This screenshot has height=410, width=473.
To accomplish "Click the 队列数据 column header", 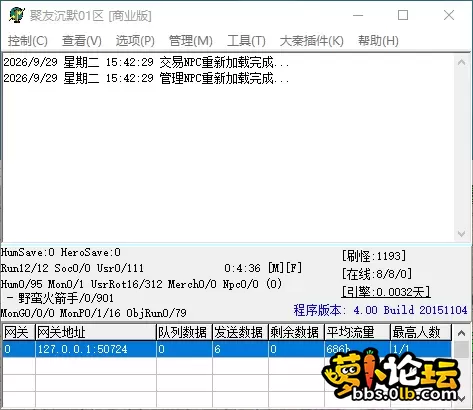I will [x=184, y=332].
